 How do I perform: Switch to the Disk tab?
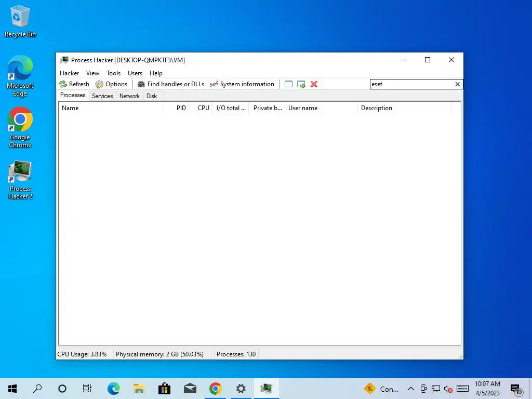coord(152,96)
